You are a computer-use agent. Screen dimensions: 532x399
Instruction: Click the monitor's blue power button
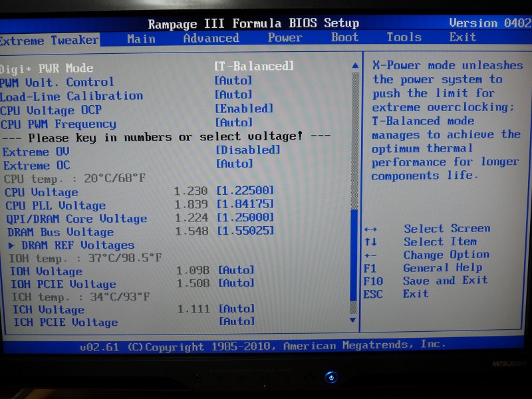[x=331, y=377]
